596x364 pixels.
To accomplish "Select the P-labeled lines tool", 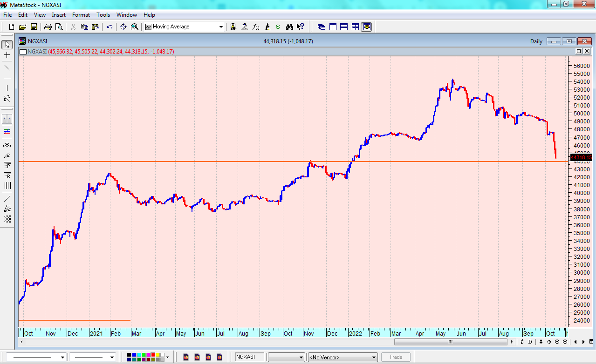I will (7, 165).
